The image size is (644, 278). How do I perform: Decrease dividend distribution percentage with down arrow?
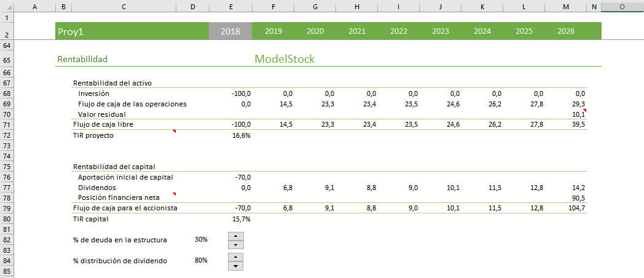[x=235, y=266]
